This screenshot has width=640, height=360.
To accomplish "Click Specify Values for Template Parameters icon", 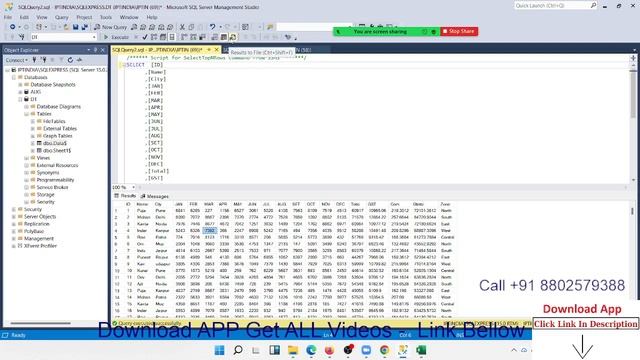I will click(288, 37).
